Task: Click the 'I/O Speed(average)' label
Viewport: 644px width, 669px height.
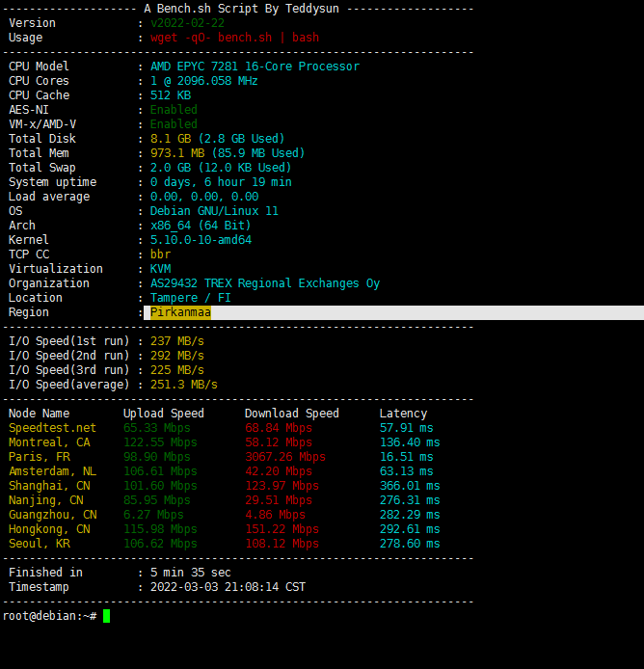Action: [x=69, y=385]
